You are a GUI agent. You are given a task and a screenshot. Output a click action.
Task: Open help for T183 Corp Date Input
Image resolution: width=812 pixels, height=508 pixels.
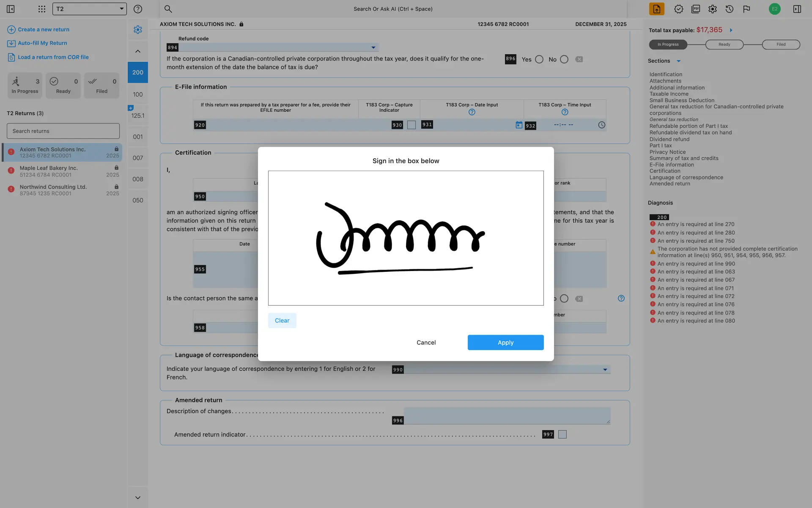(x=472, y=112)
